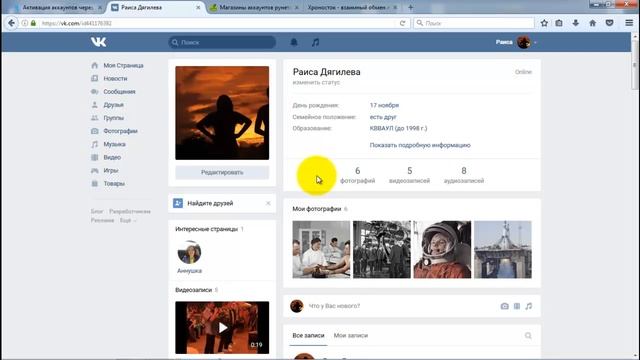Open the first photo with doctors
640x360 pixels.
coord(321,249)
